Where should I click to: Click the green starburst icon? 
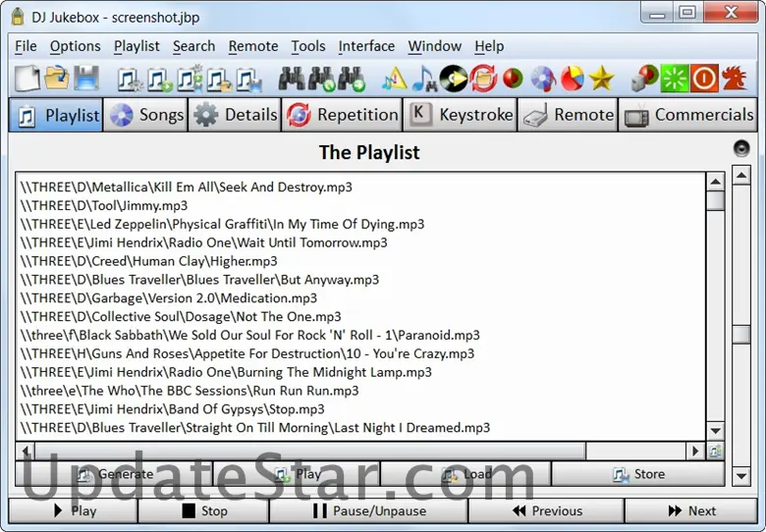(x=675, y=79)
